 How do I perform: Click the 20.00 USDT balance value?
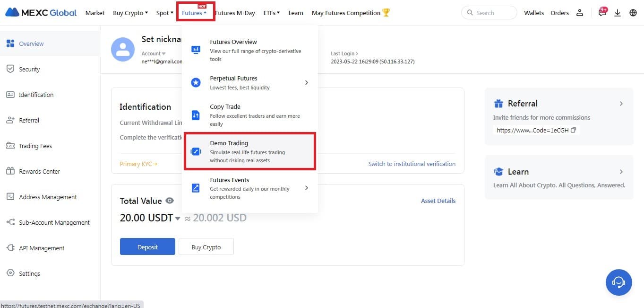[146, 218]
